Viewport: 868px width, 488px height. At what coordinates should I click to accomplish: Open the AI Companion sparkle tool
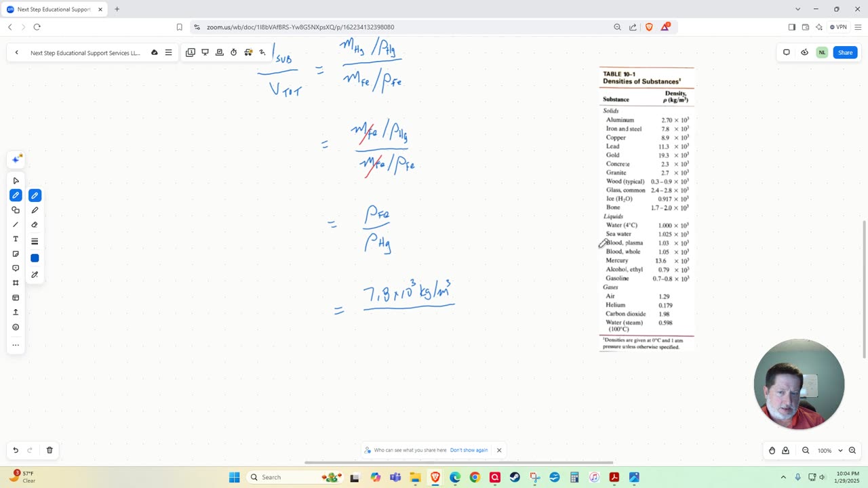(x=16, y=159)
